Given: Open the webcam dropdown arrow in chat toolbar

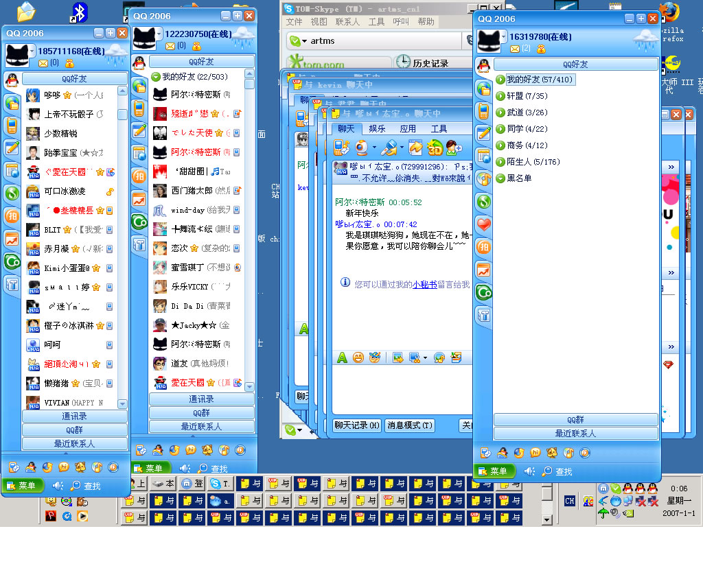Looking at the screenshot, I should (374, 148).
